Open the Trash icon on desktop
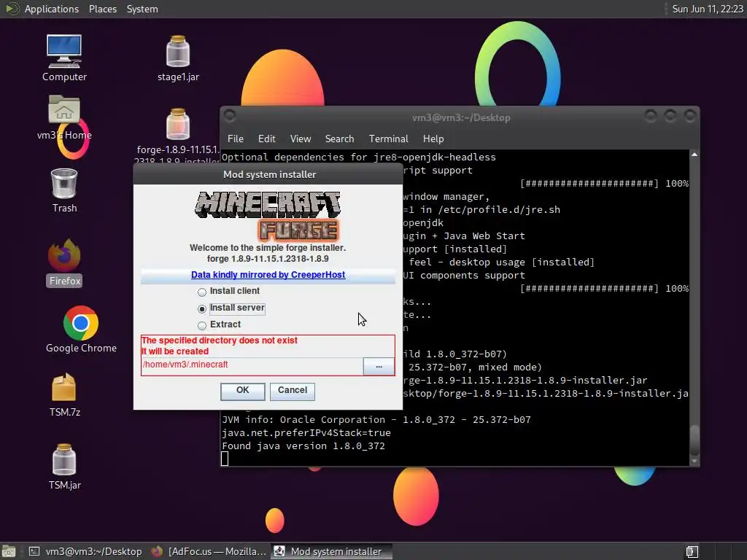The width and height of the screenshot is (747, 560). 64,190
